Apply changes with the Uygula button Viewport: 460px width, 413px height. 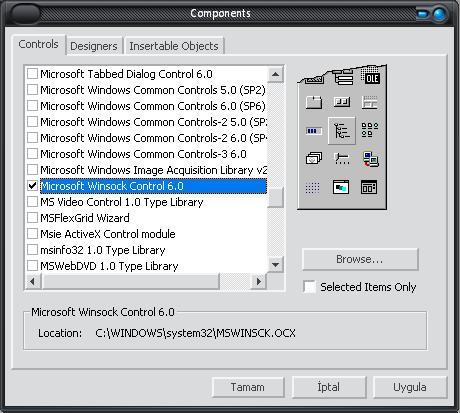tap(410, 387)
